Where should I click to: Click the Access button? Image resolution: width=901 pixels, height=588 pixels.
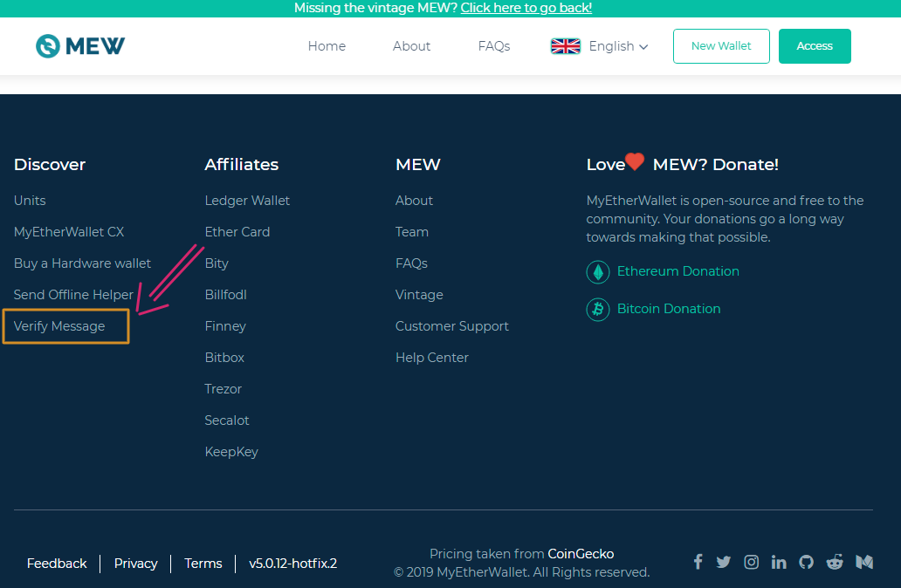point(815,46)
